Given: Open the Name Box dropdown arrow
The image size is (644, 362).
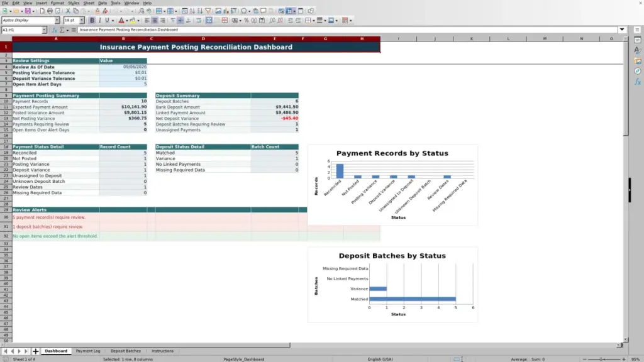Looking at the screenshot, I should (x=44, y=30).
